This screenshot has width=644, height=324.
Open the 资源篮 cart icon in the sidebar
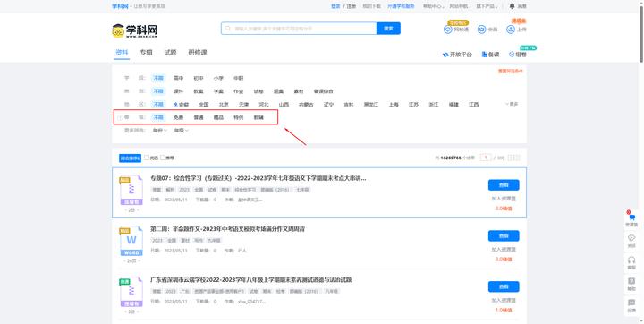click(x=631, y=217)
